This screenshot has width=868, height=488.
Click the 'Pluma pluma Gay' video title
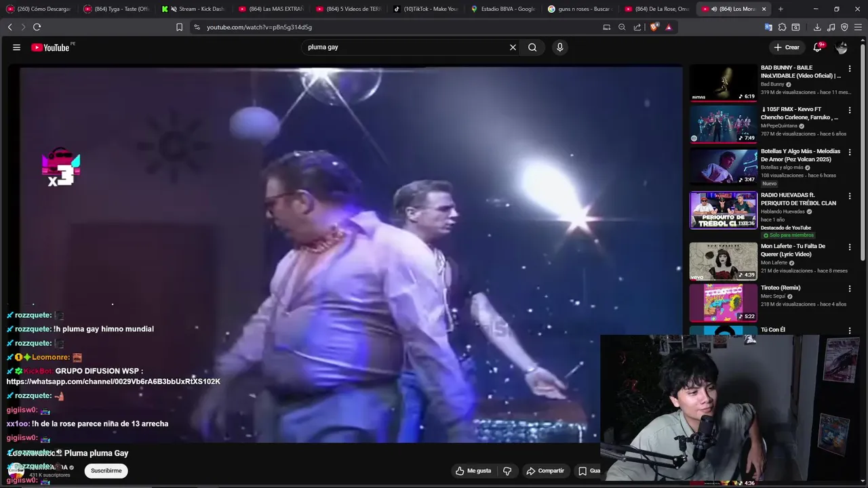96,453
